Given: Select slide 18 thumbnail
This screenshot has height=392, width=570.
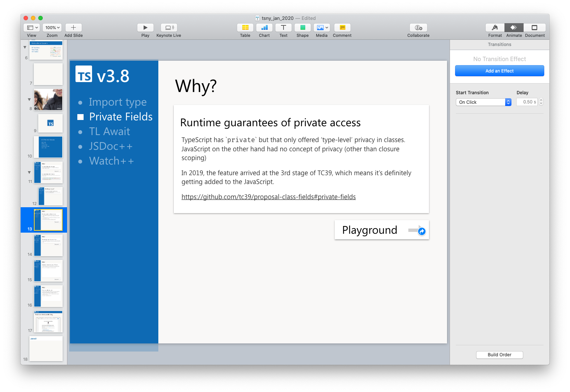Looking at the screenshot, I should (46, 348).
